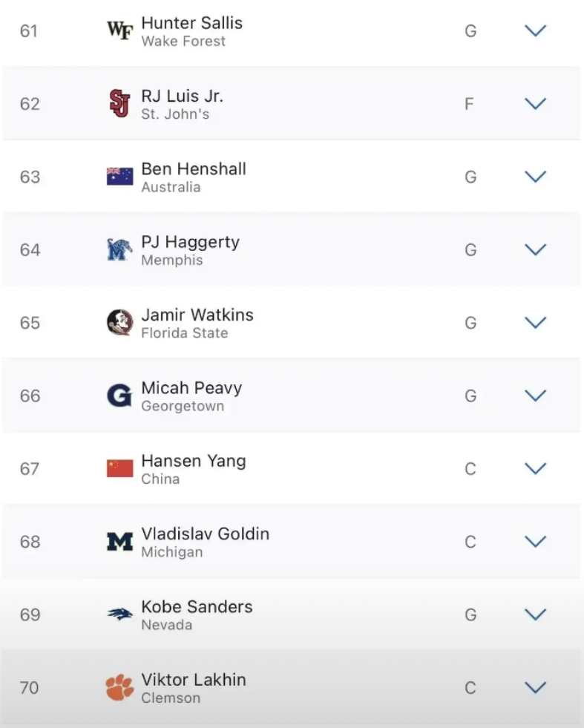This screenshot has height=728, width=584.
Task: Open PJ Haggerty player name
Action: pos(190,243)
